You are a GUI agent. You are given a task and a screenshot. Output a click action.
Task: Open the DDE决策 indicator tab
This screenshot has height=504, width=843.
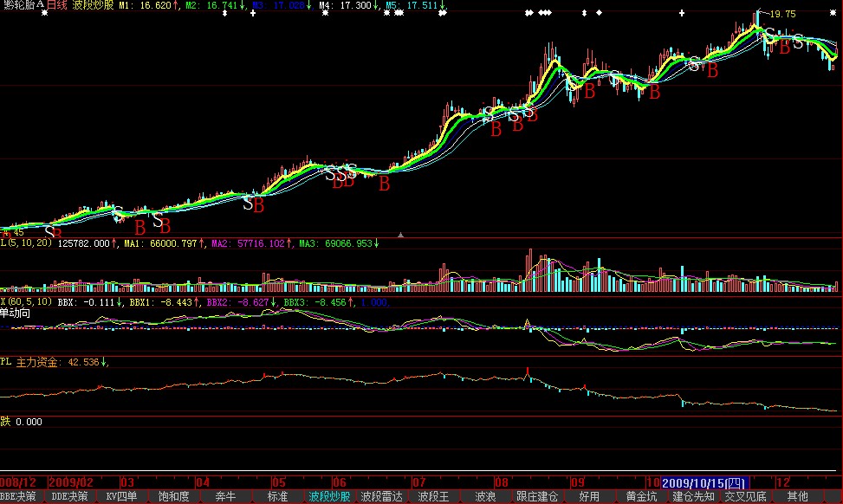70,497
